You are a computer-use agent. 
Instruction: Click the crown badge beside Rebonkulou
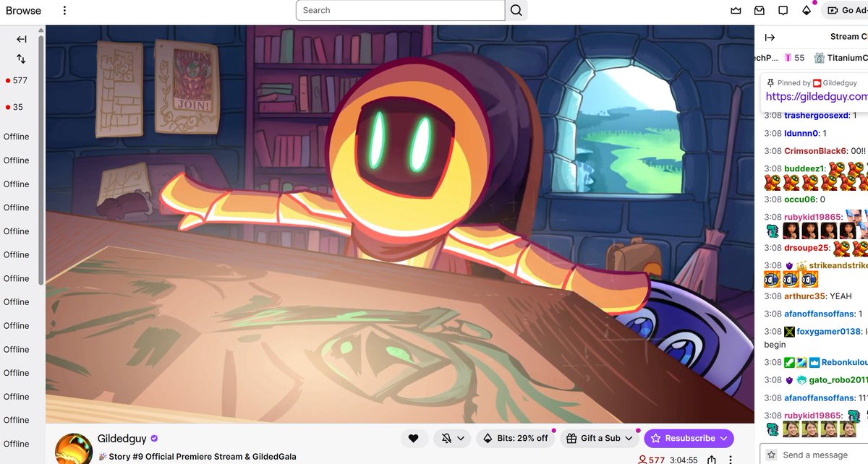click(x=814, y=363)
